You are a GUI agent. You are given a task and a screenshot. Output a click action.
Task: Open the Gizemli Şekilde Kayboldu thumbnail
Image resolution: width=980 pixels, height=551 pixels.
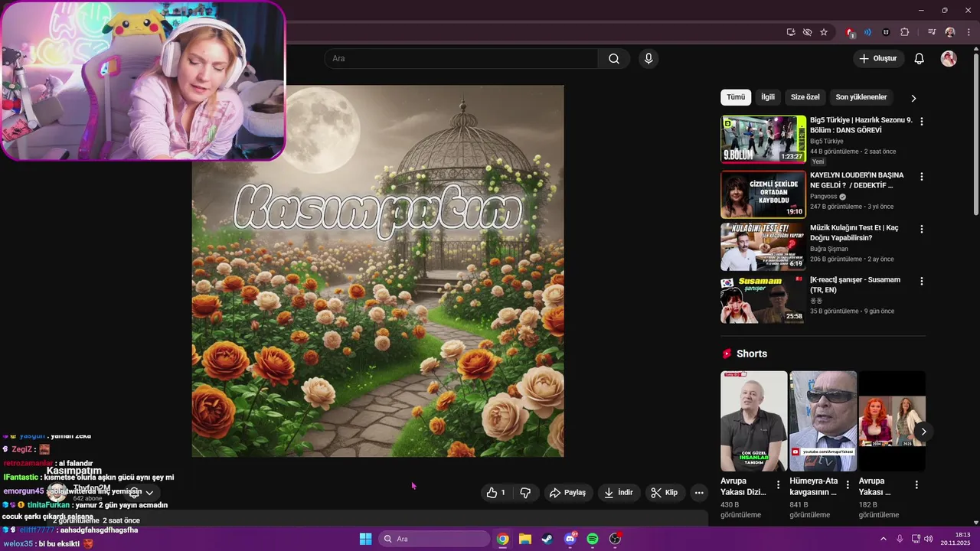coord(763,194)
